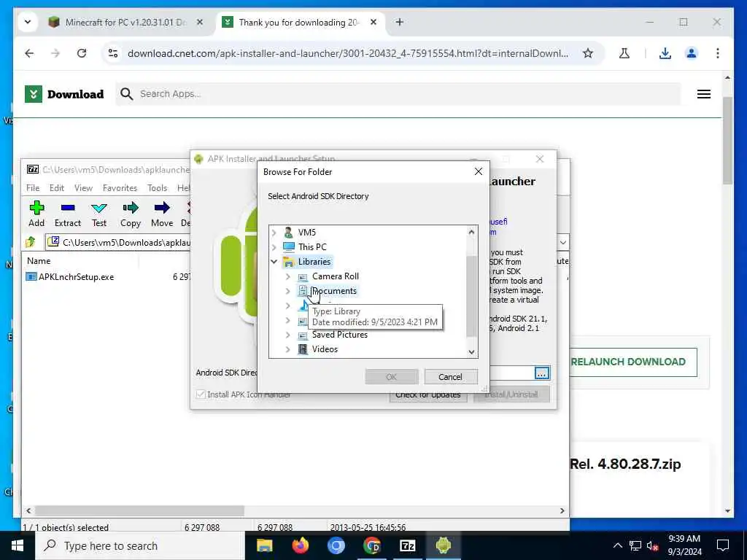Open APK Installer taskbar icon
Image resolution: width=747 pixels, height=560 pixels.
pos(443,545)
